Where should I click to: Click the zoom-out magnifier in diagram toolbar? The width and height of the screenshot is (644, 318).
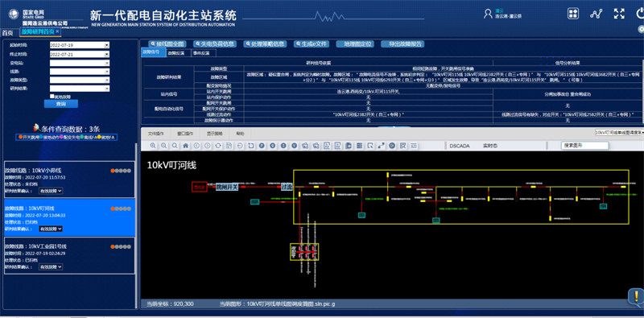[164, 146]
